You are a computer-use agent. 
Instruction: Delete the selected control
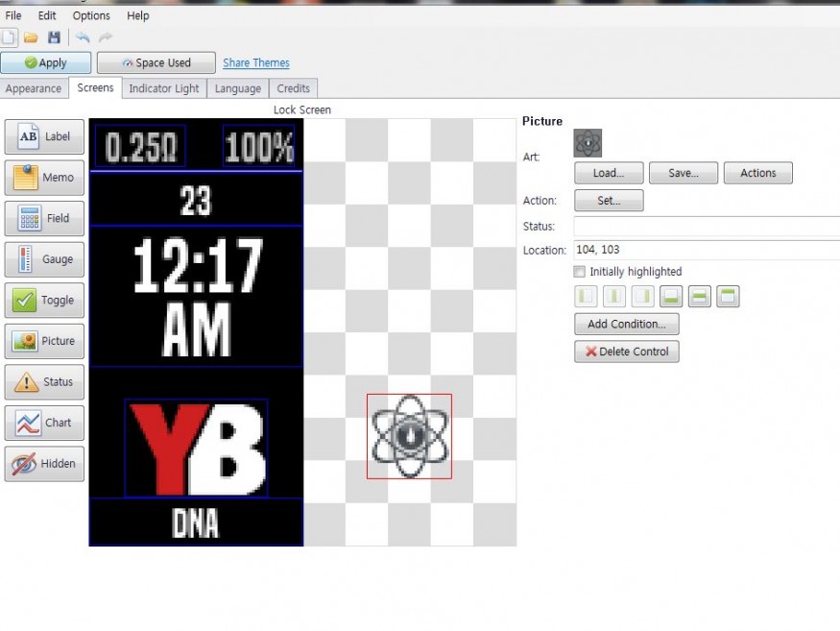(627, 352)
